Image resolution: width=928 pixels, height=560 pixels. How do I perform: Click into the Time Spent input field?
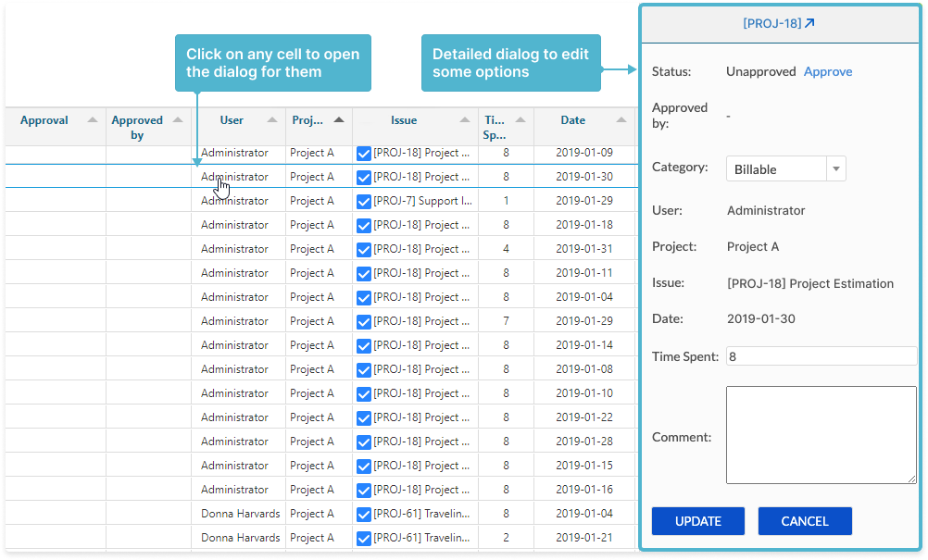pyautogui.click(x=821, y=356)
